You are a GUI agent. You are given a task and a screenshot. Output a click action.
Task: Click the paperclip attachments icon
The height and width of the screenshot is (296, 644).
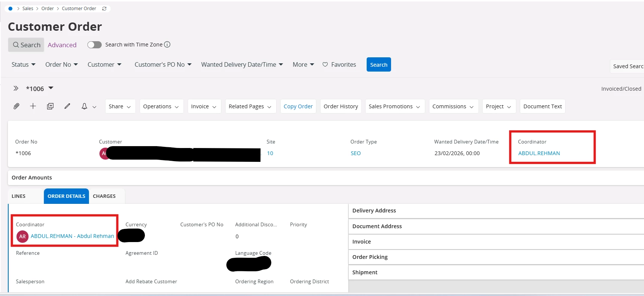pos(16,106)
